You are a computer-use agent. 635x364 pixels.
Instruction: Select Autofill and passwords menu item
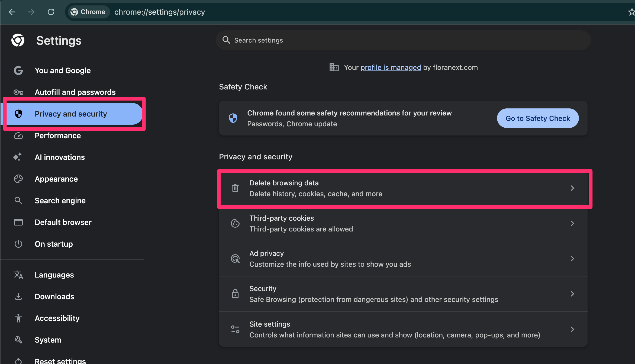75,92
